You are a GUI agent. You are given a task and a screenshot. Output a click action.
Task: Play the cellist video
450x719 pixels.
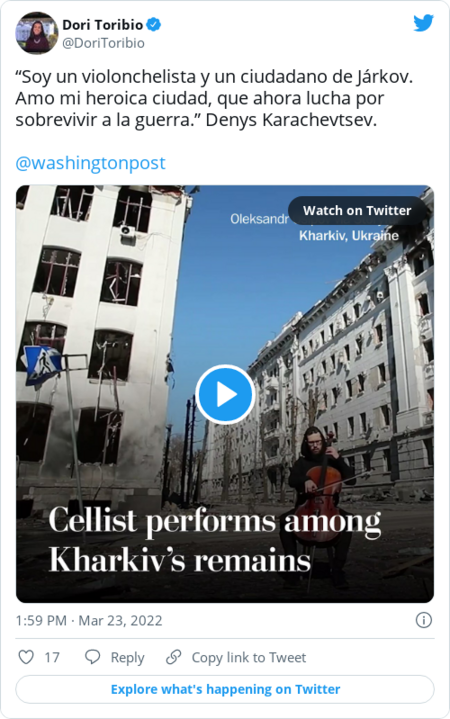(x=225, y=394)
